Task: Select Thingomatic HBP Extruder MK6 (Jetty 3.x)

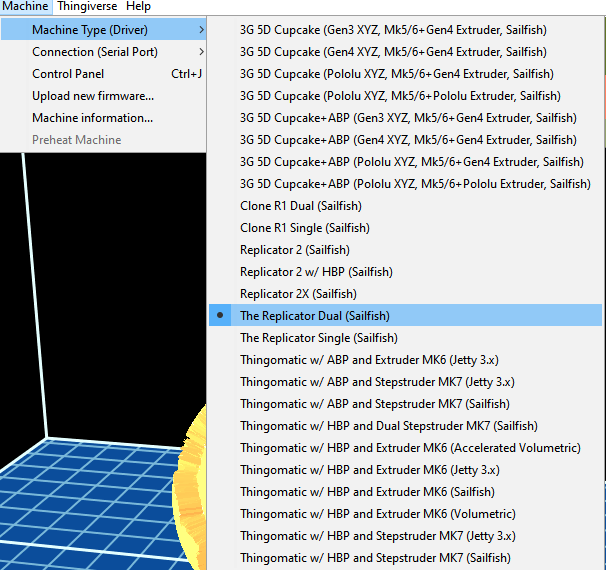Action: pyautogui.click(x=405, y=470)
